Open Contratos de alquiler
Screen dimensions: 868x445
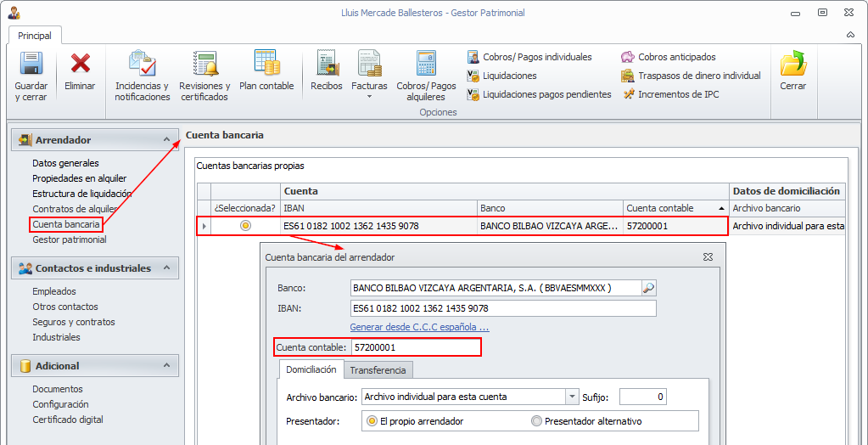click(75, 209)
